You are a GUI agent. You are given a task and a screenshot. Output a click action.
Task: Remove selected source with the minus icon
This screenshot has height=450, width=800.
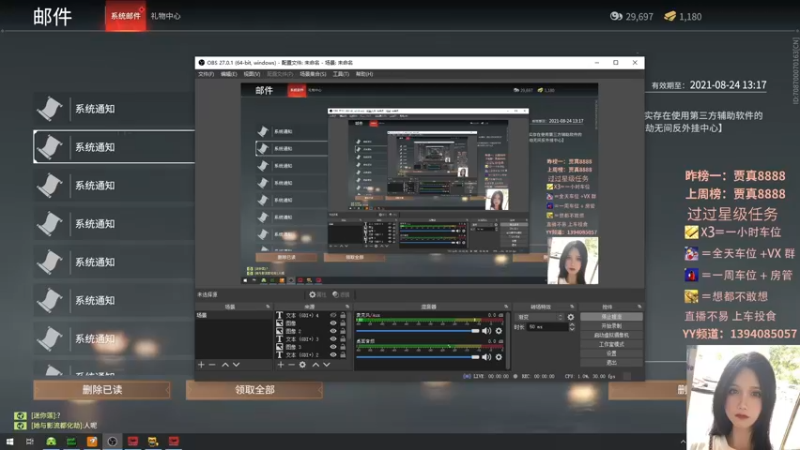(x=291, y=365)
